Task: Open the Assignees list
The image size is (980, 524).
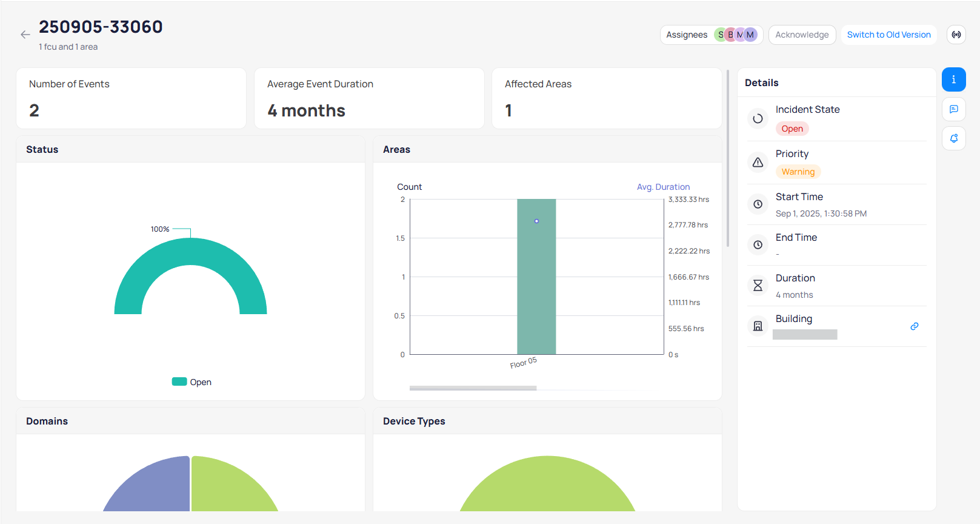Action: [x=711, y=35]
